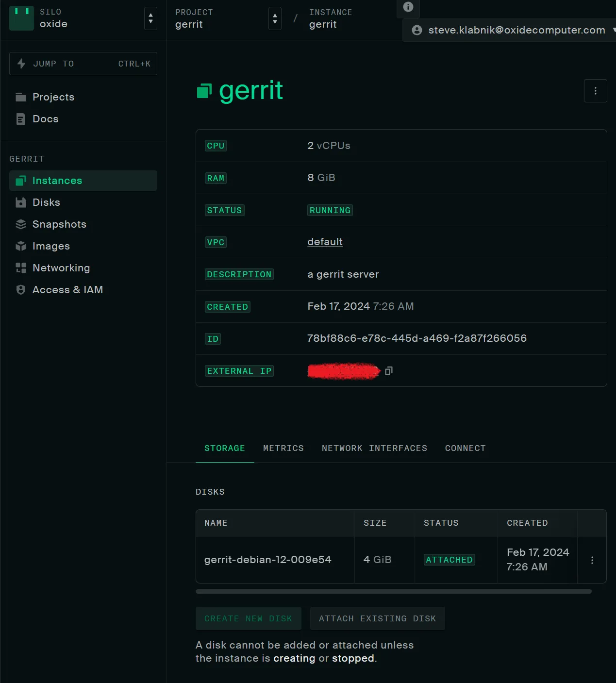Click the gerrit project breadcrumb

(x=189, y=24)
